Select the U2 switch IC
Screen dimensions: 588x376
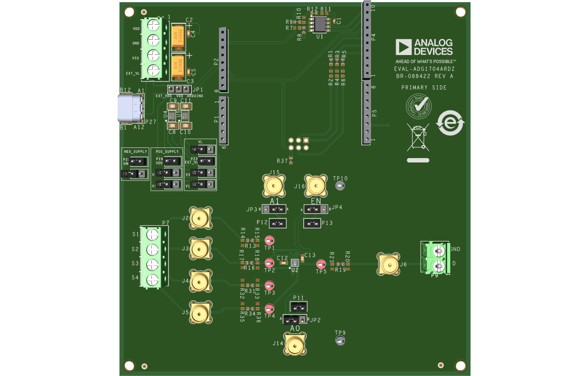(294, 263)
